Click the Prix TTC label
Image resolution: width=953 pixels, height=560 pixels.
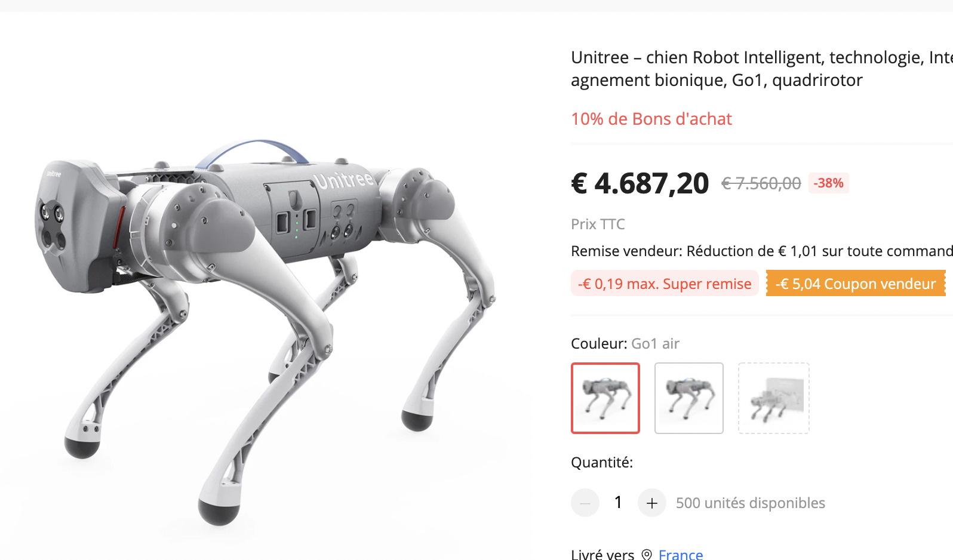(x=598, y=224)
